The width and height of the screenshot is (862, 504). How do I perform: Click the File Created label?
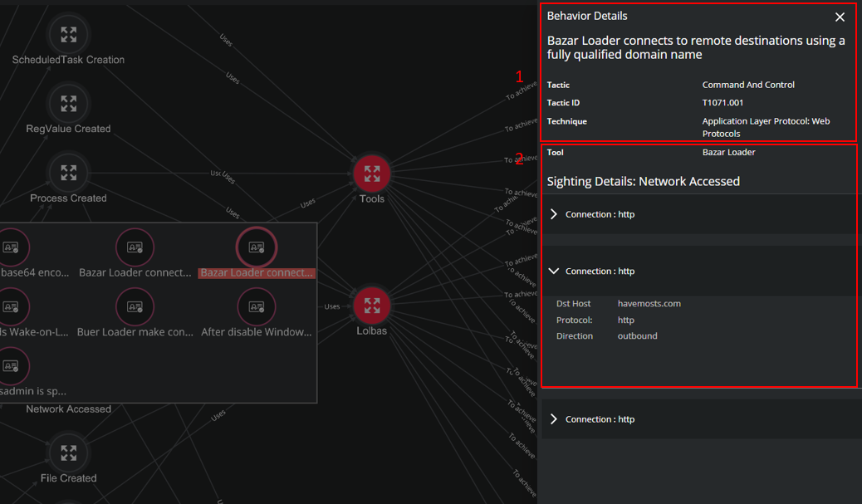coord(68,478)
